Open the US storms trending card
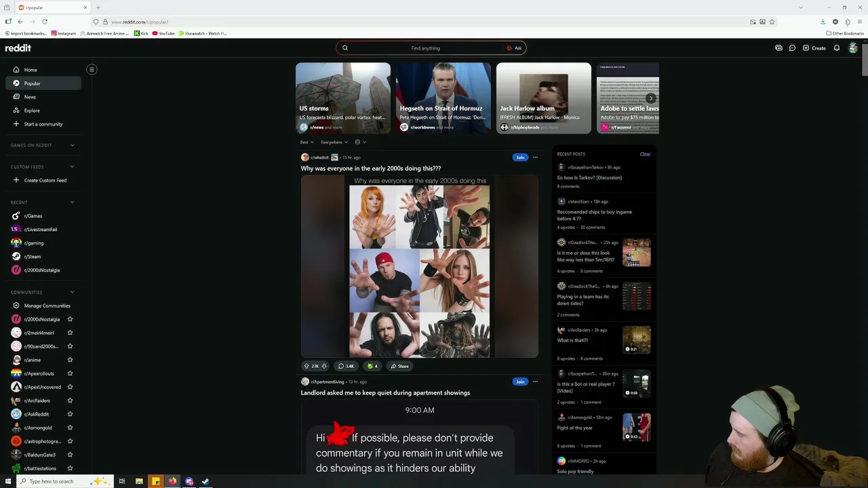The height and width of the screenshot is (488, 868). tap(343, 98)
